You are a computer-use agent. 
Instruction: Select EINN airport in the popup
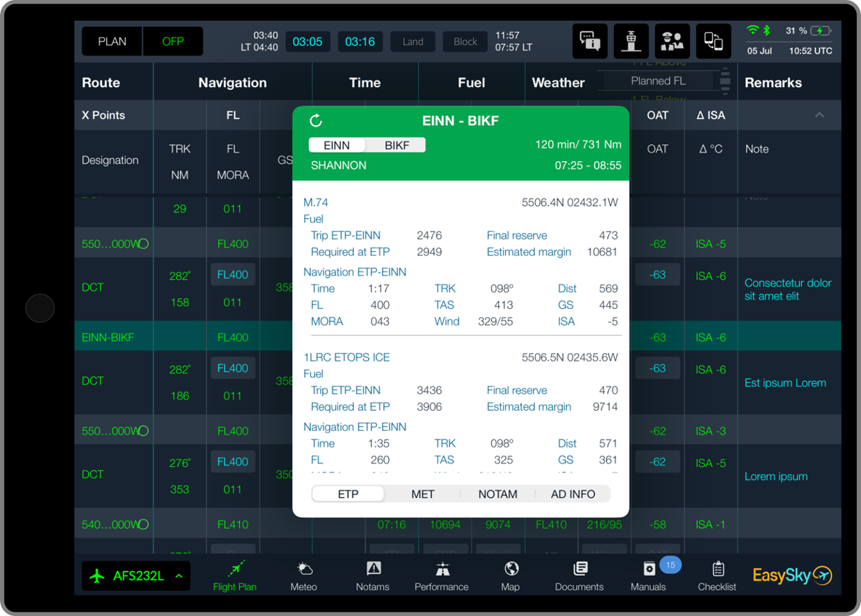coord(337,146)
